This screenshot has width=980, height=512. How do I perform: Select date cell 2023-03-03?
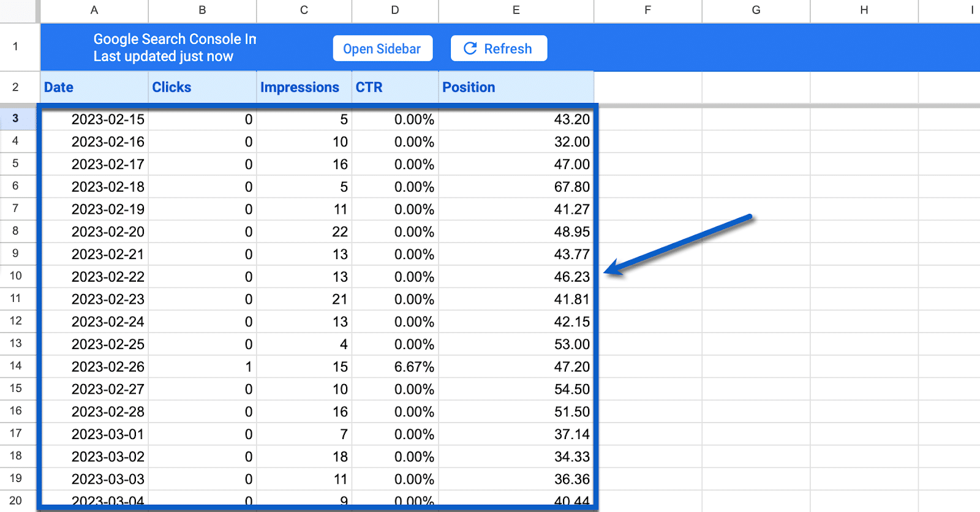click(x=94, y=479)
